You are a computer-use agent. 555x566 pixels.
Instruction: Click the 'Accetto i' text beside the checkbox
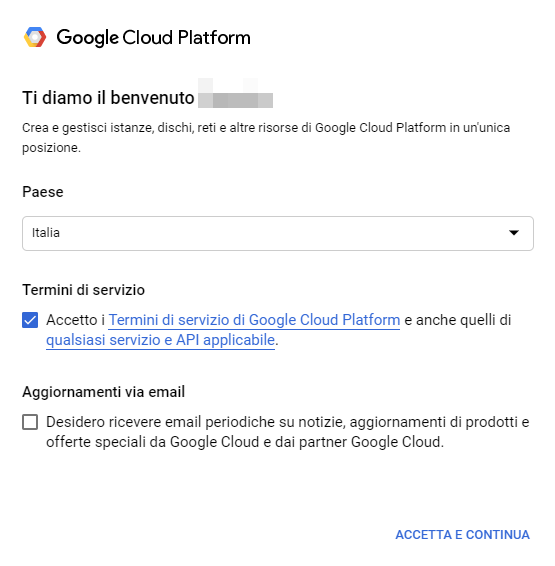coord(75,320)
